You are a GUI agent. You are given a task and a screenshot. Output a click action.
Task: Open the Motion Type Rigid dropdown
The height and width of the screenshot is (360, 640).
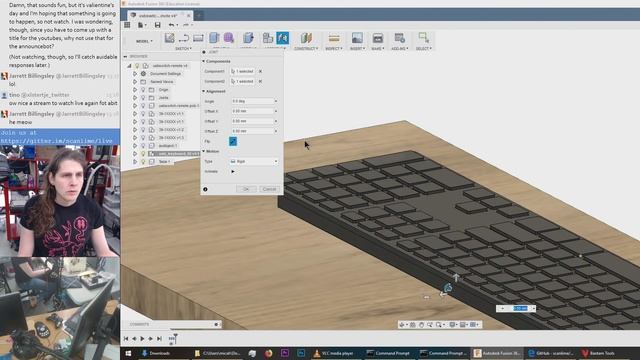point(254,162)
